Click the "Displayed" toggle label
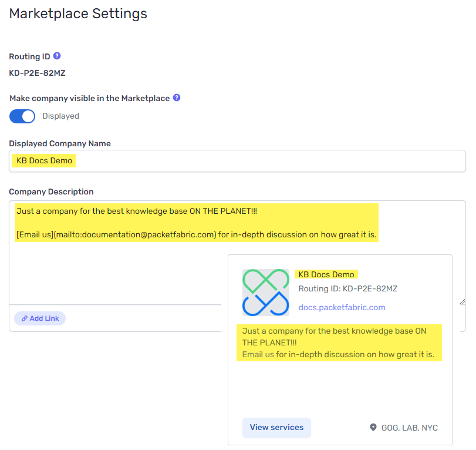The width and height of the screenshot is (476, 450). pos(60,116)
